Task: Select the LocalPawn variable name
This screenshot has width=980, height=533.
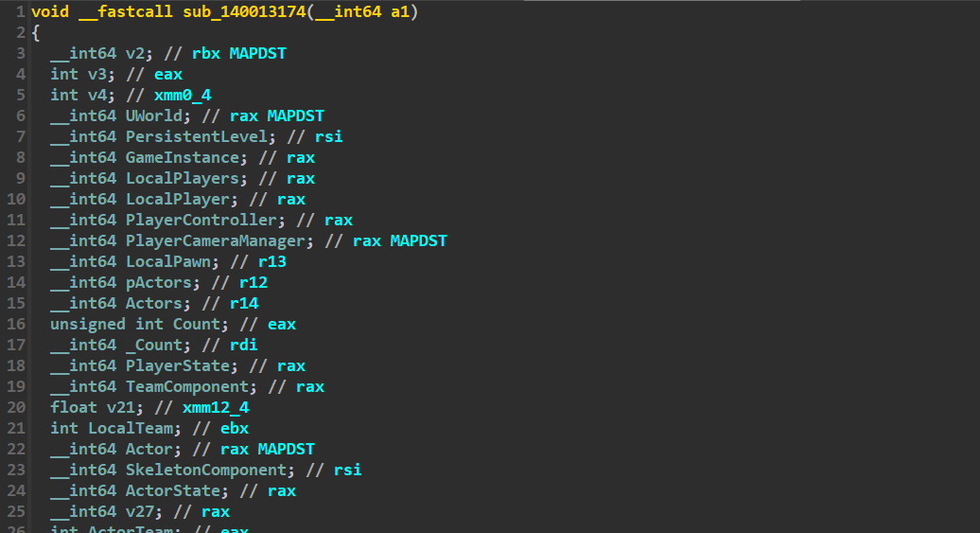Action: click(x=168, y=261)
